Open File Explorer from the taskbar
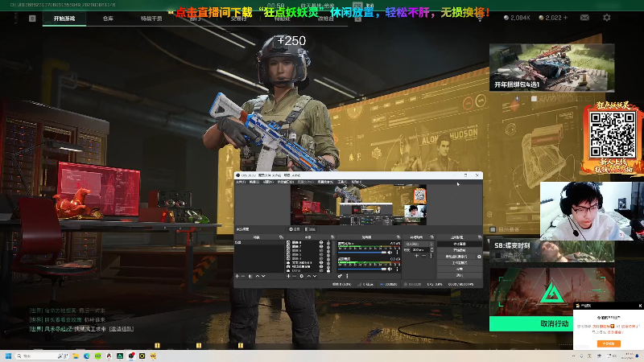644x362 pixels. click(x=76, y=356)
